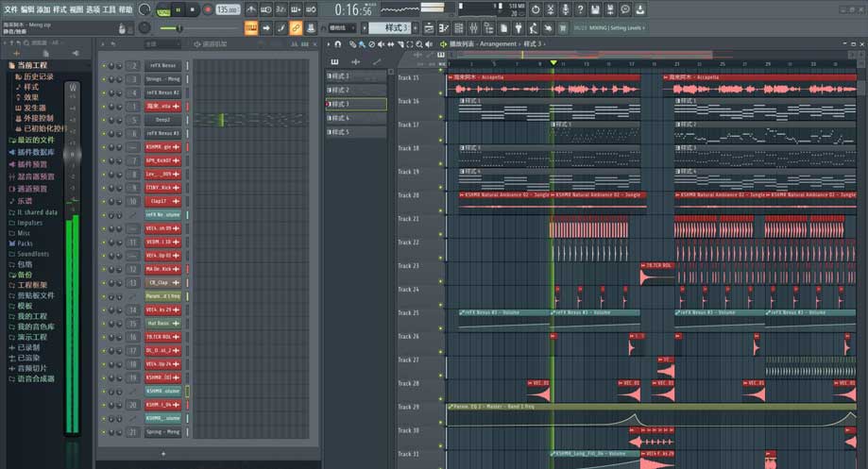868x469 pixels.
Task: Toggle mute LED on Deep2 channel
Action: [x=102, y=120]
